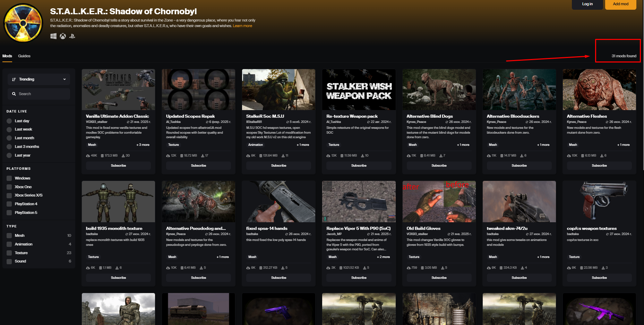Subscribe to Old Build Gloves
This screenshot has height=325, width=644.
[439, 278]
